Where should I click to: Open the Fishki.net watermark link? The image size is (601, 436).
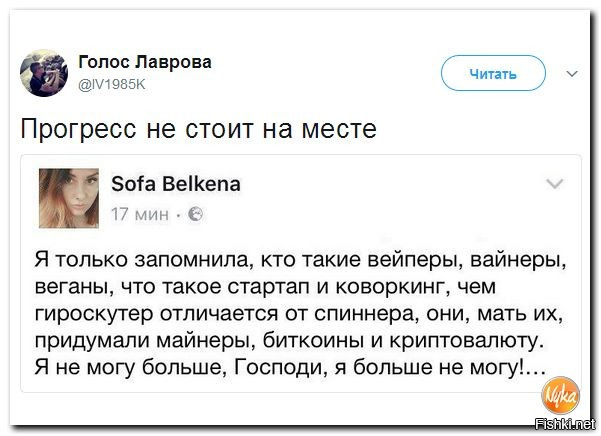coord(565,424)
